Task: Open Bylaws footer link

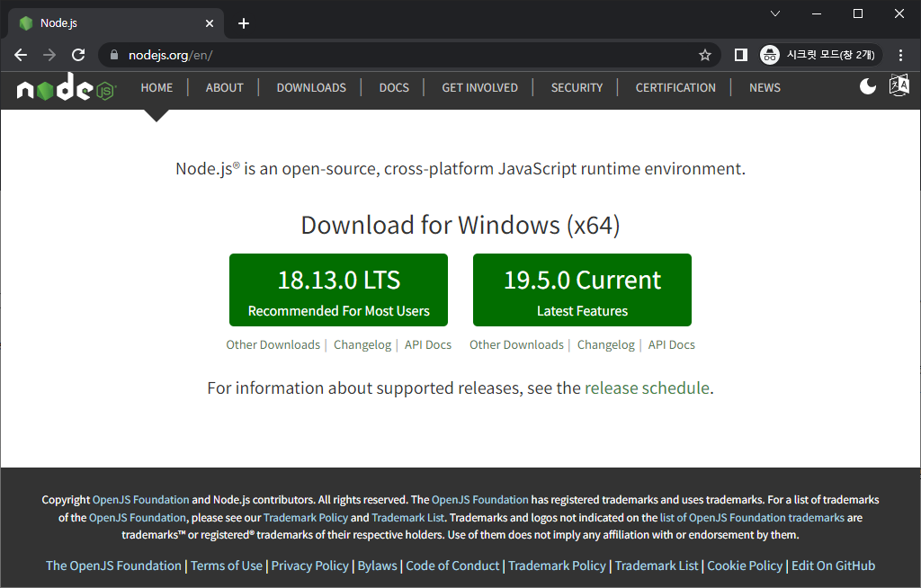Action: pyautogui.click(x=377, y=566)
